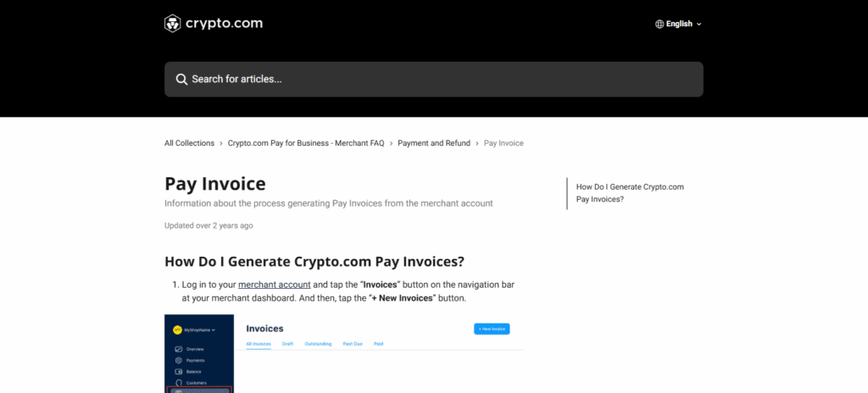Open the English language dropdown
Image resolution: width=868 pixels, height=393 pixels.
coord(678,24)
